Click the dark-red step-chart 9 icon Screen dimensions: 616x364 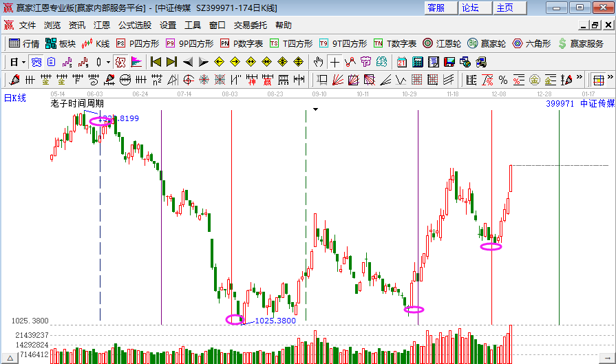click(x=83, y=62)
